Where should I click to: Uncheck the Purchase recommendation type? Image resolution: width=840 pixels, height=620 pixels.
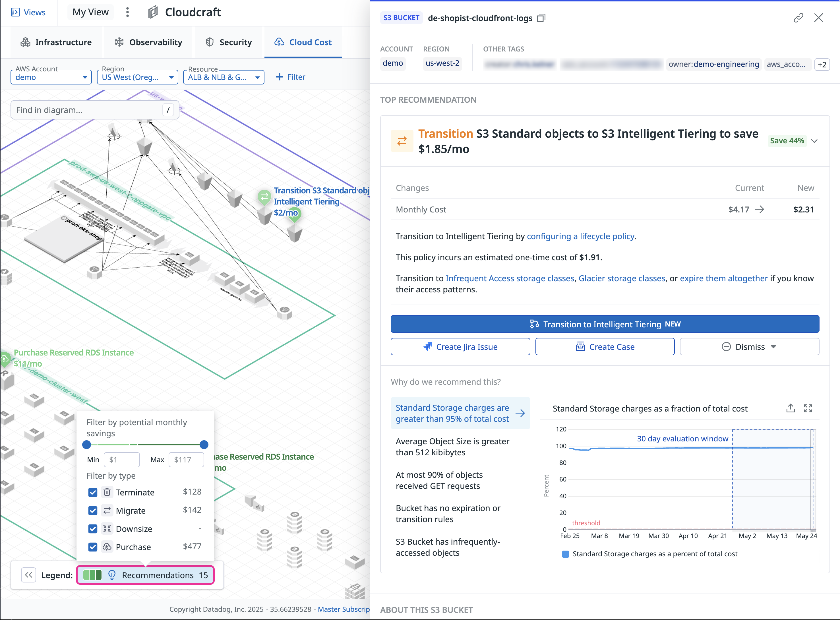93,547
